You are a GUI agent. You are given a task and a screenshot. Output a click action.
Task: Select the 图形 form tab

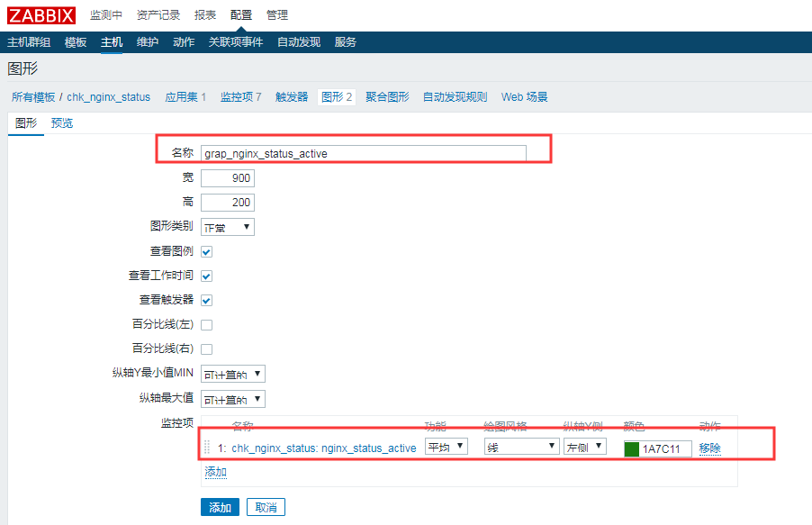point(26,123)
